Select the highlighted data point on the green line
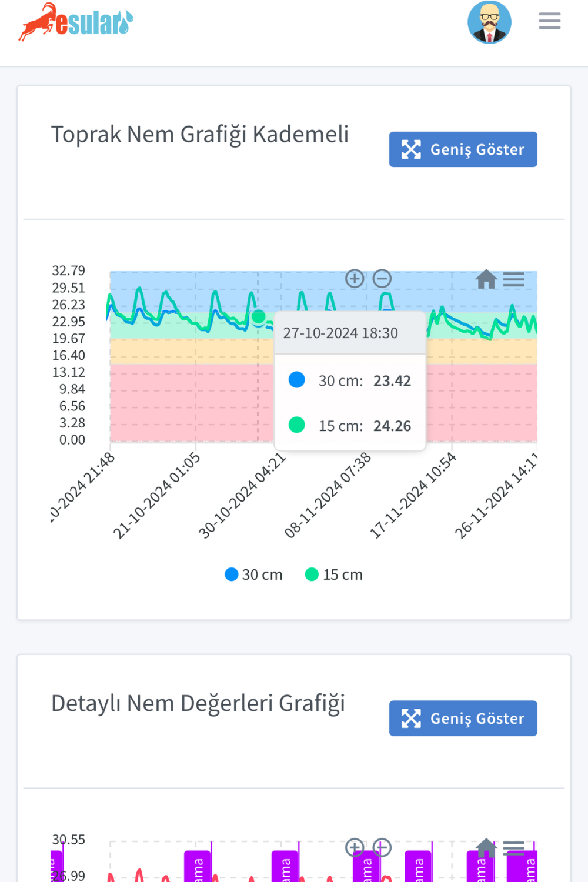 tap(259, 318)
